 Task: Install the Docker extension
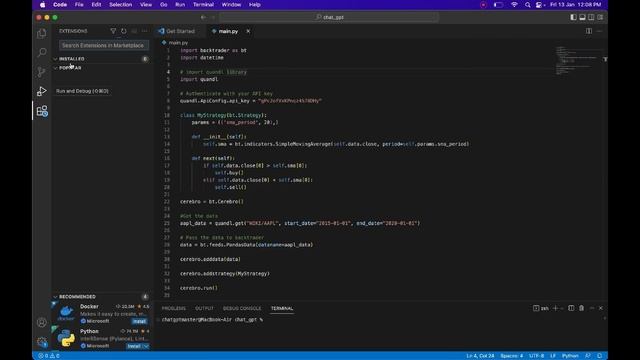point(139,321)
